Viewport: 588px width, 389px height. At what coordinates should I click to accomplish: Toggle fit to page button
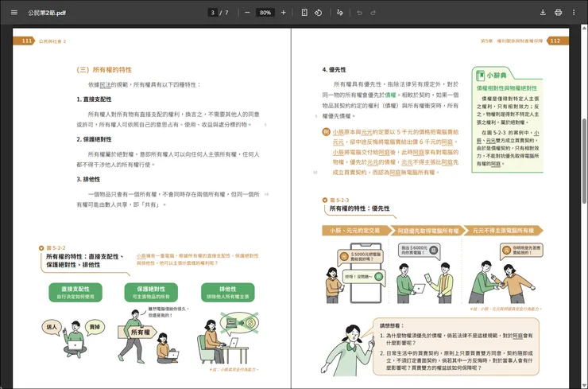click(304, 13)
